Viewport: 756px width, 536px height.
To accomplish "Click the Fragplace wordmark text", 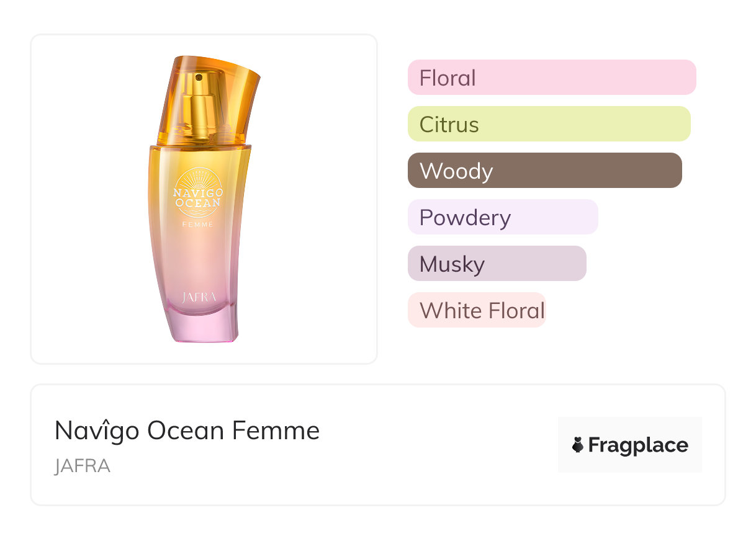I will [x=638, y=445].
